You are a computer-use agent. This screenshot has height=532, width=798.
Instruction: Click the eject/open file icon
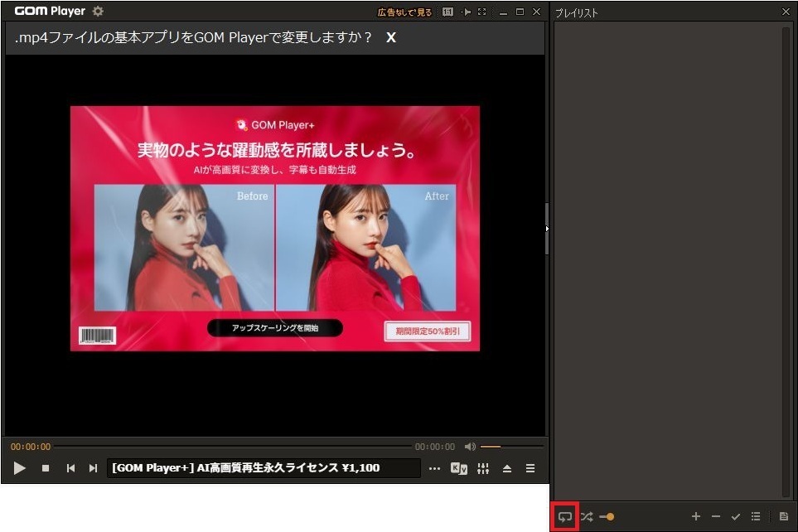point(506,468)
